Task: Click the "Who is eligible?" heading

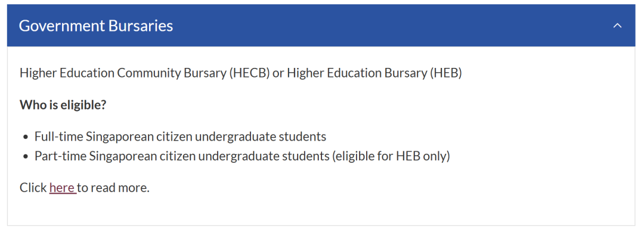Action: [63, 105]
